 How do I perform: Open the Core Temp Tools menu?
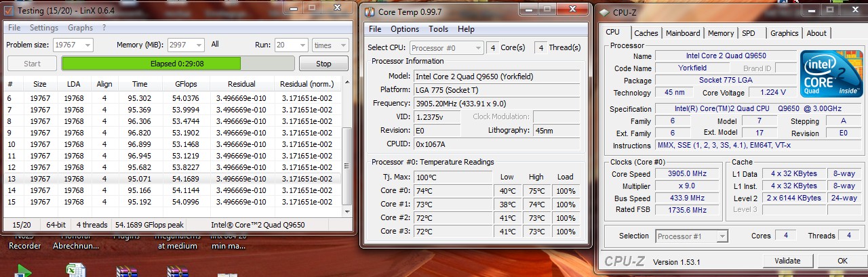click(439, 29)
